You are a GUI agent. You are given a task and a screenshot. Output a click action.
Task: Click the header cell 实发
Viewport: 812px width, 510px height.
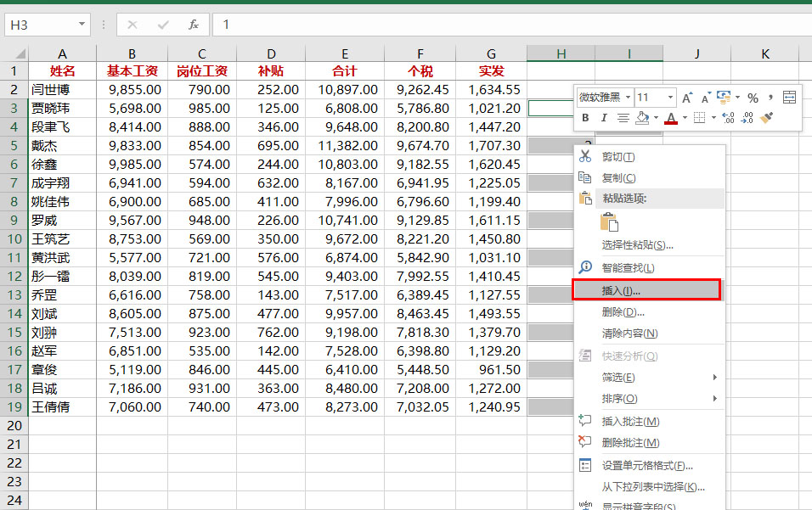coord(492,71)
